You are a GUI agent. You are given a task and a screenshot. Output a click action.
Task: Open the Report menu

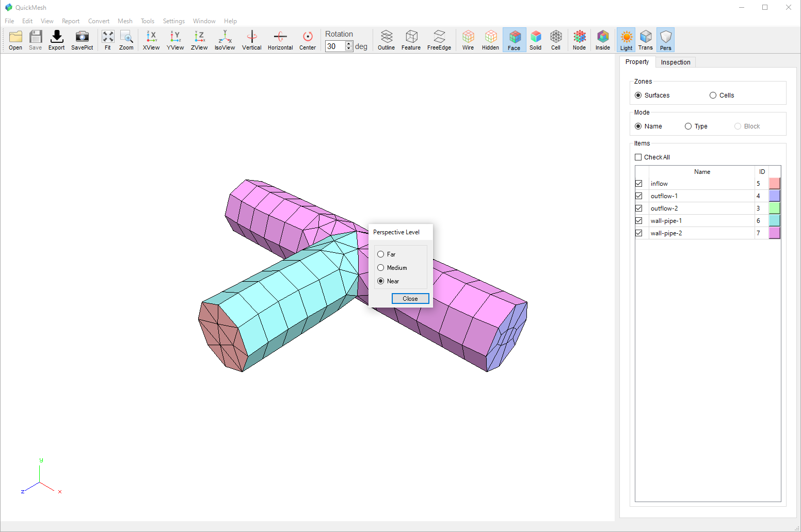pyautogui.click(x=71, y=21)
